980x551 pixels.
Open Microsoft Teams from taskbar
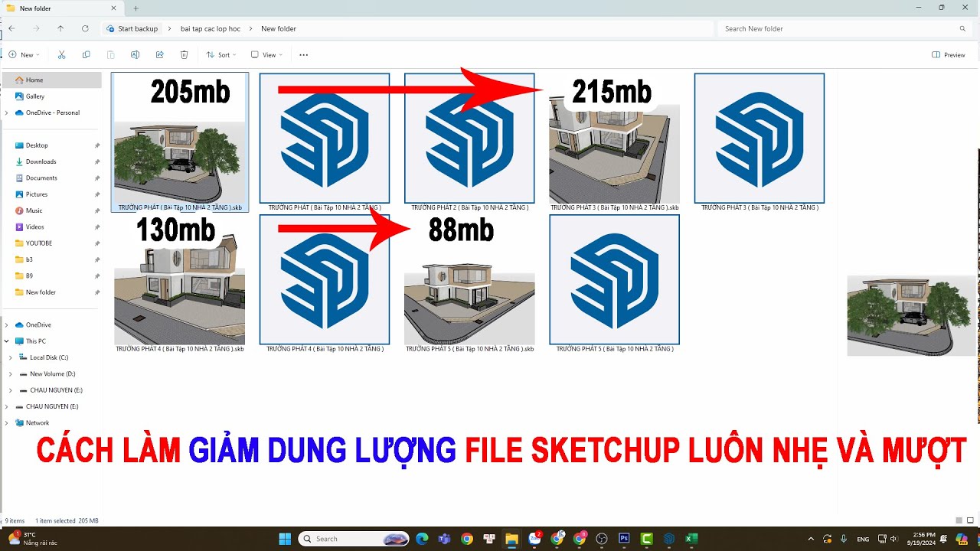pyautogui.click(x=444, y=539)
